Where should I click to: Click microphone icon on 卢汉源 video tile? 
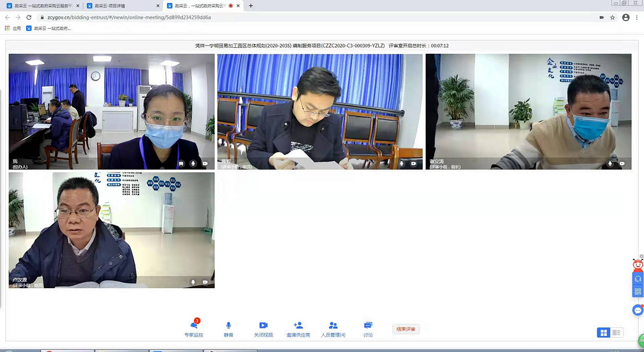coord(193,282)
